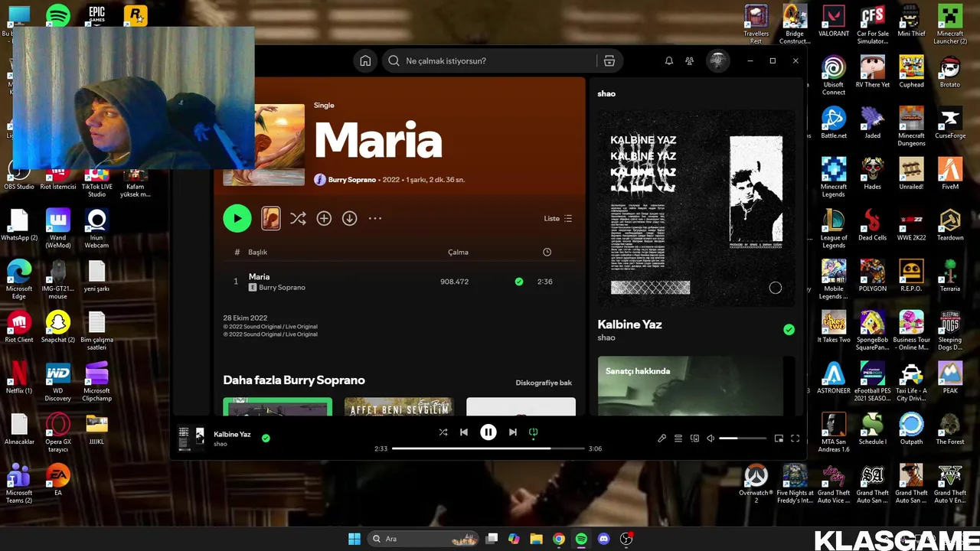Open the Sanatçı hakkında artist card

point(691,386)
